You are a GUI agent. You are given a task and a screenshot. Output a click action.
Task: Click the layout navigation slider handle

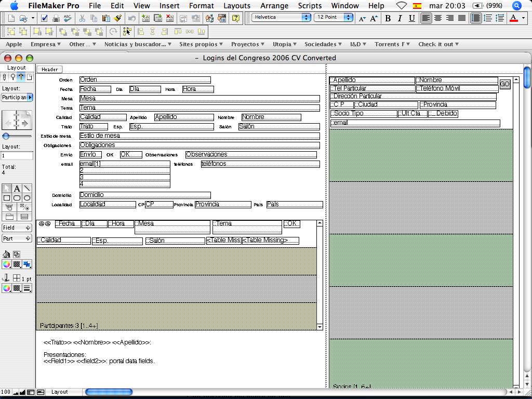6,136
